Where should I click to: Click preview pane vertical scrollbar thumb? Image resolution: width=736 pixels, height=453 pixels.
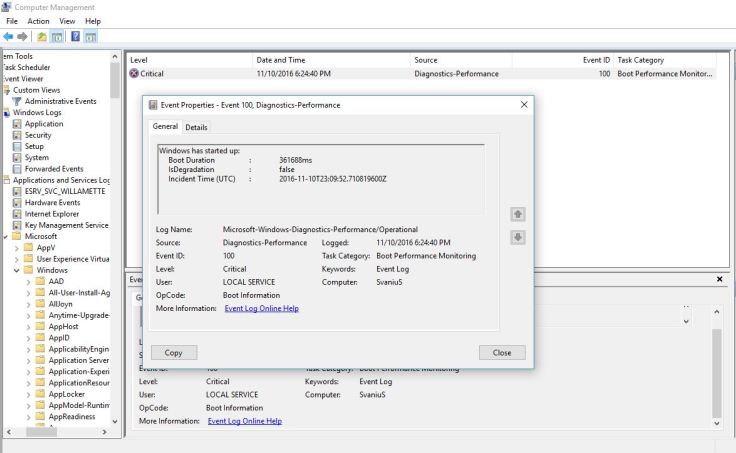click(716, 373)
